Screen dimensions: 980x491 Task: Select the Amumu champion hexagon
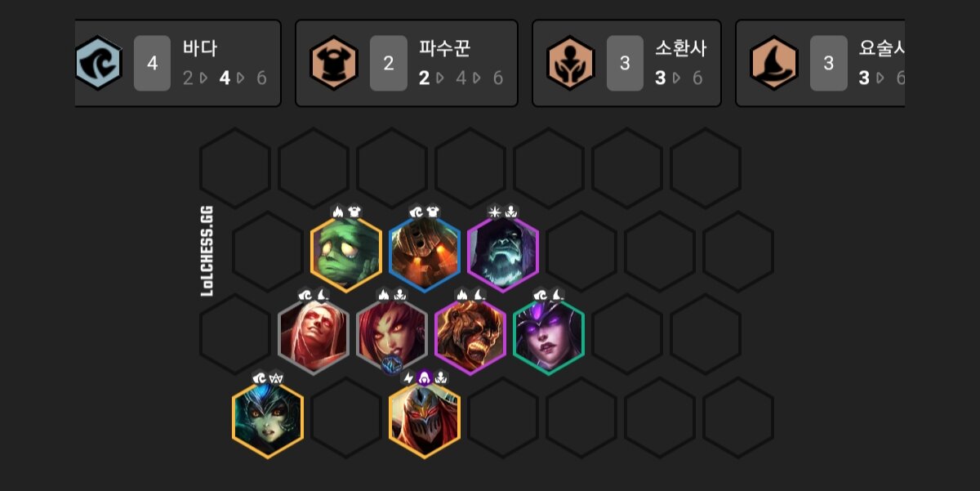pos(346,255)
